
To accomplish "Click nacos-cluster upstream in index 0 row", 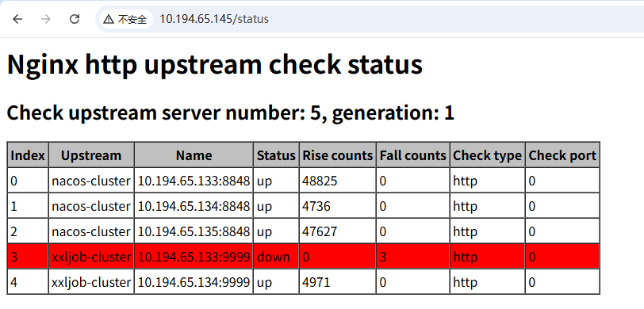I will 91,181.
